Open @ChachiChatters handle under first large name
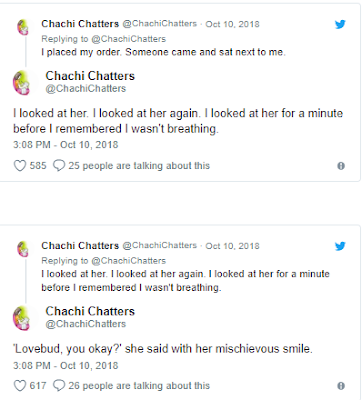The height and width of the screenshot is (400, 362). pos(86,89)
